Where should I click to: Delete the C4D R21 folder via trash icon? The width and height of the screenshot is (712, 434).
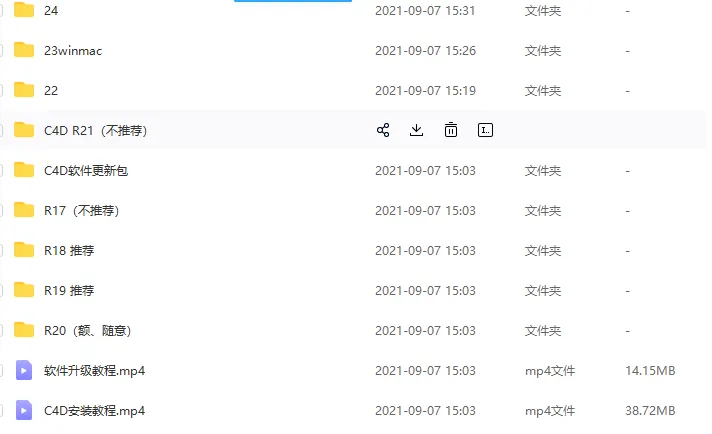pos(450,130)
